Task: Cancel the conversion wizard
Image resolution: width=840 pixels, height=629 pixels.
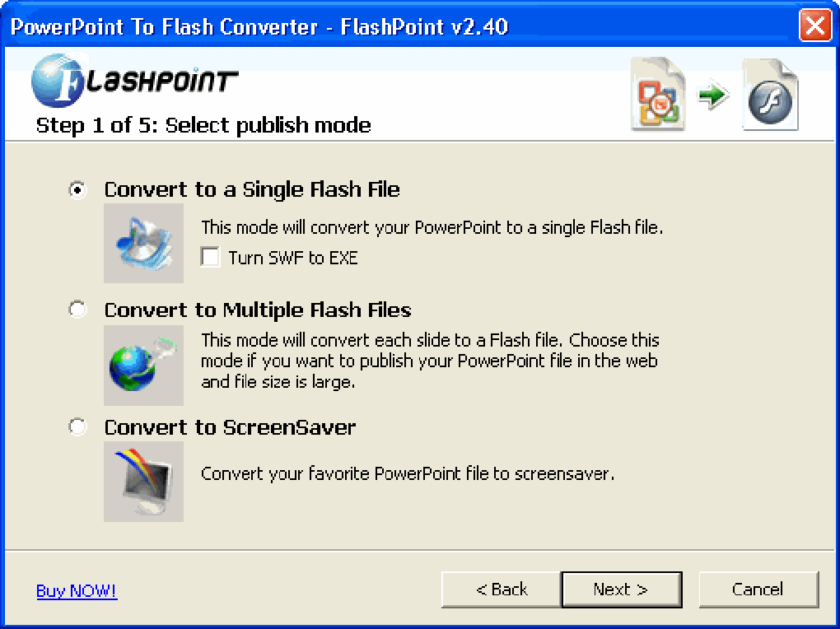Action: click(758, 589)
